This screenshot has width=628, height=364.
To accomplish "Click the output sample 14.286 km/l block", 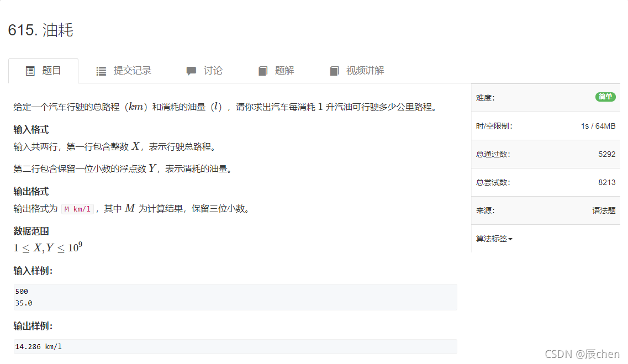I will coord(235,347).
